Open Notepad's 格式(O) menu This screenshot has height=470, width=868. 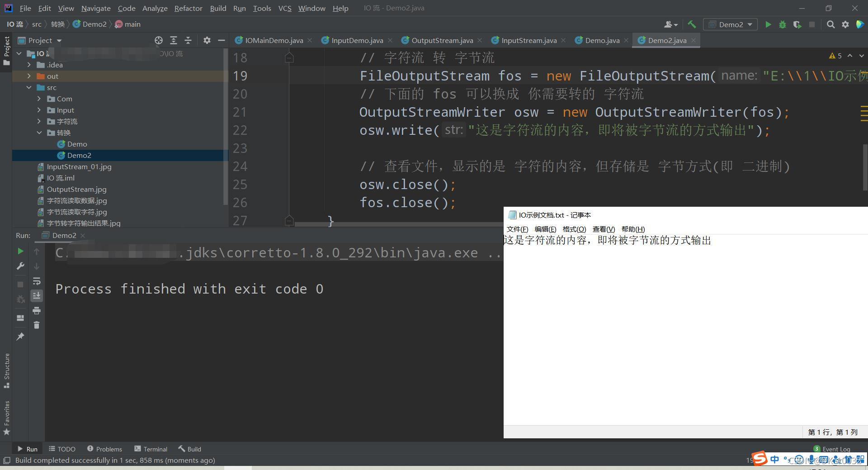pos(574,229)
